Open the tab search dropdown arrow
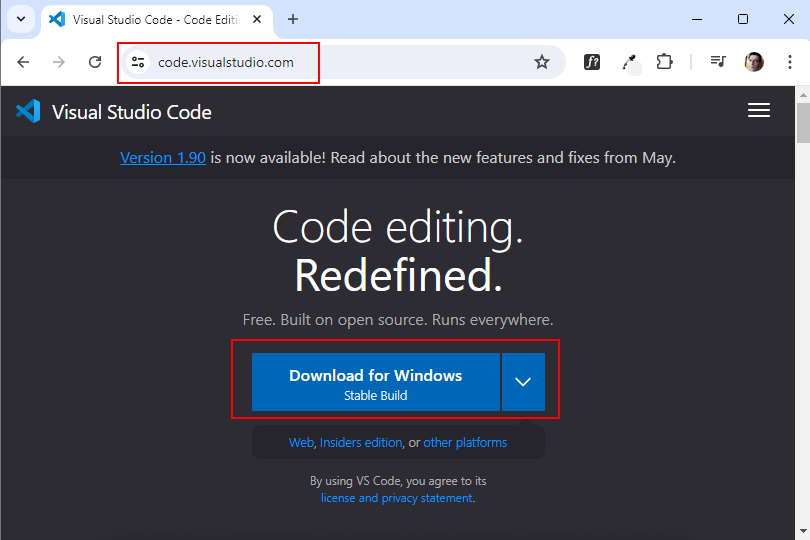 [21, 20]
